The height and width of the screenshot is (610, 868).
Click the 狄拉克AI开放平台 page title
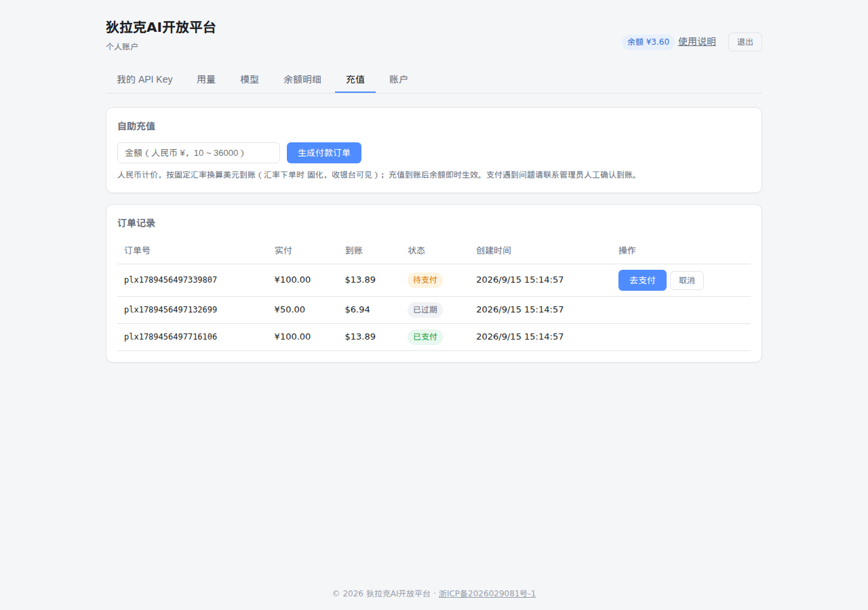pos(161,28)
